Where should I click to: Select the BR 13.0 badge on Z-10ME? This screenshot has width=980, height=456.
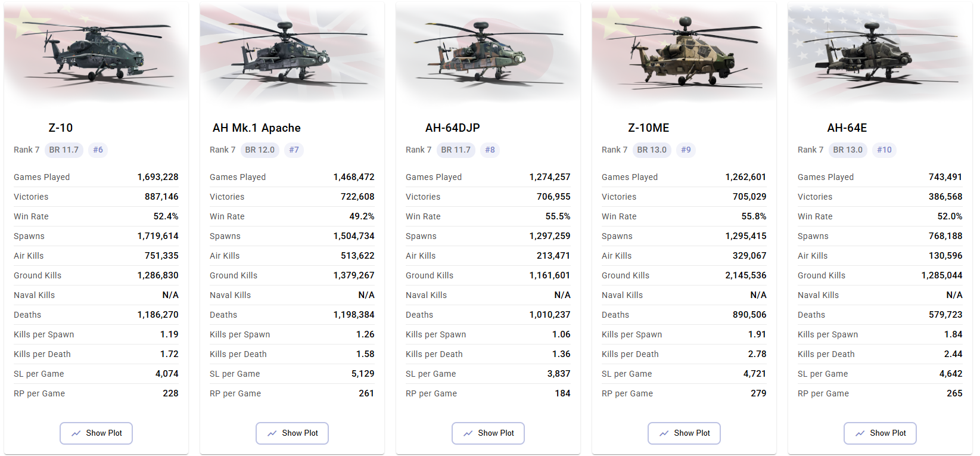tap(652, 150)
